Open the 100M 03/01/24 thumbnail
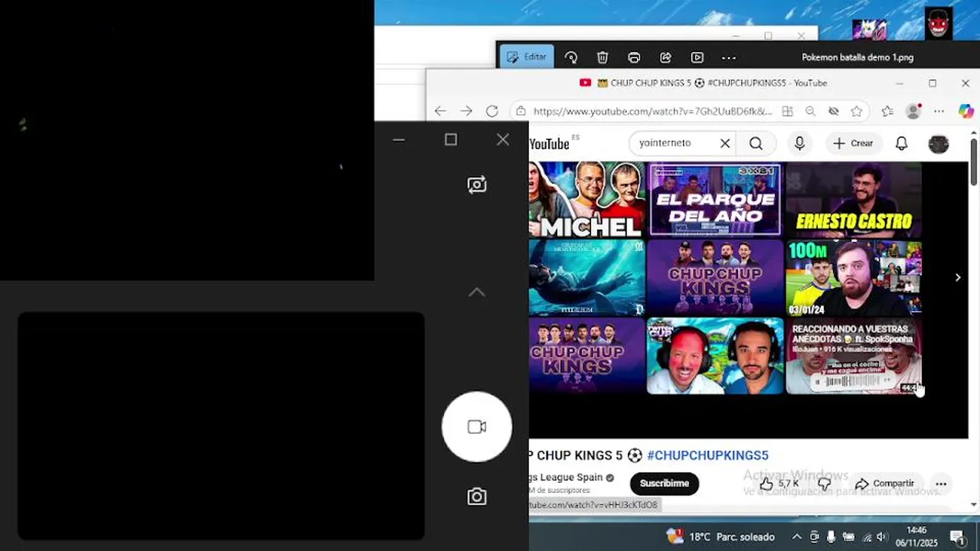980x551 pixels. click(854, 278)
